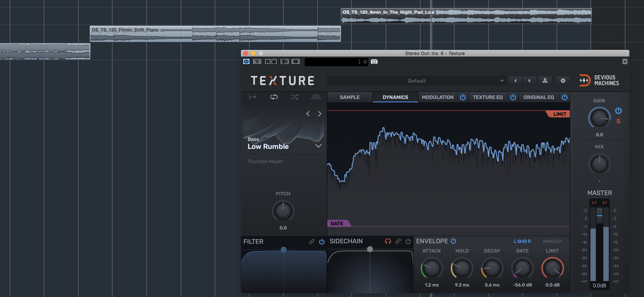Enable SIDECHAIN listen headphones icon
Viewport: 644px width, 297px height.
(x=388, y=241)
